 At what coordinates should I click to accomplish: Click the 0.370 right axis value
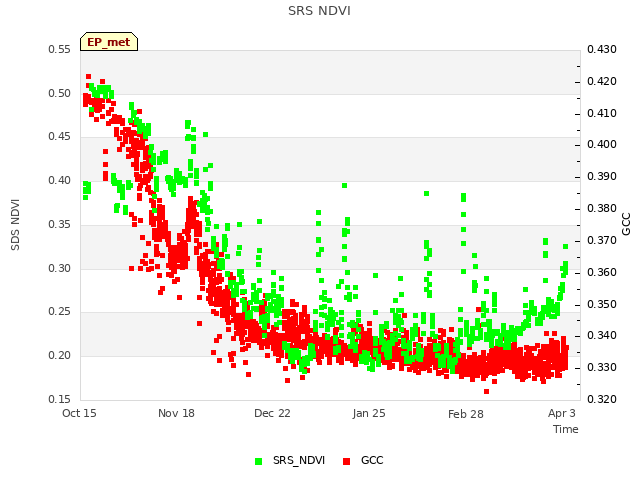click(x=602, y=240)
